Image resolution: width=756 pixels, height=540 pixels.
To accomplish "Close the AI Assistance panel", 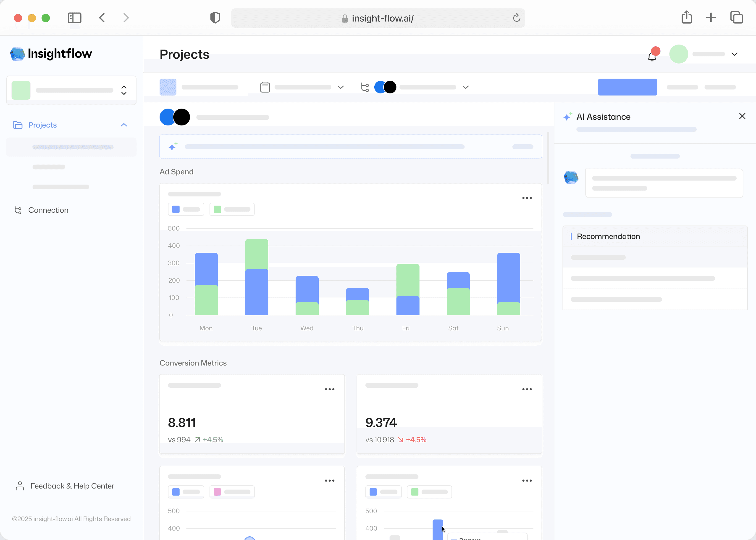I will click(742, 116).
